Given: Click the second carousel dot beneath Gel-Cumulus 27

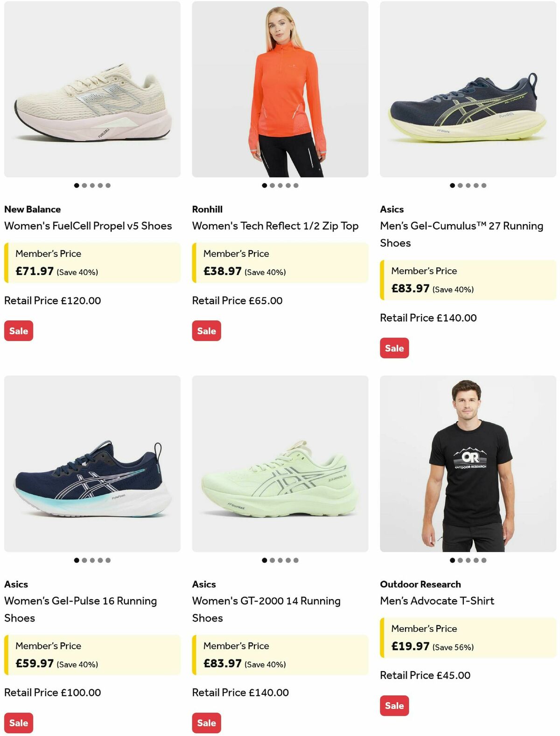Looking at the screenshot, I should 460,185.
